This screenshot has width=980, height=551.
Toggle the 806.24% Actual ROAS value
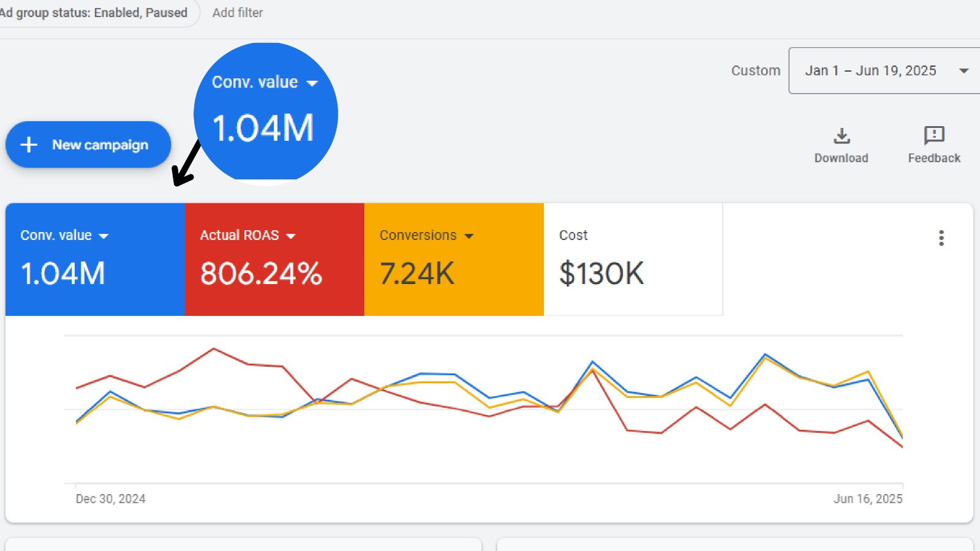(x=261, y=273)
